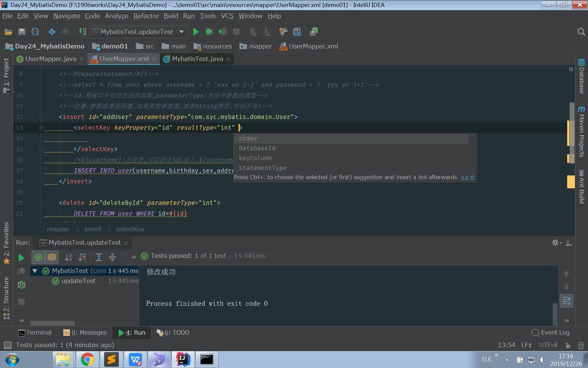Open the Event Log panel

pyautogui.click(x=551, y=332)
